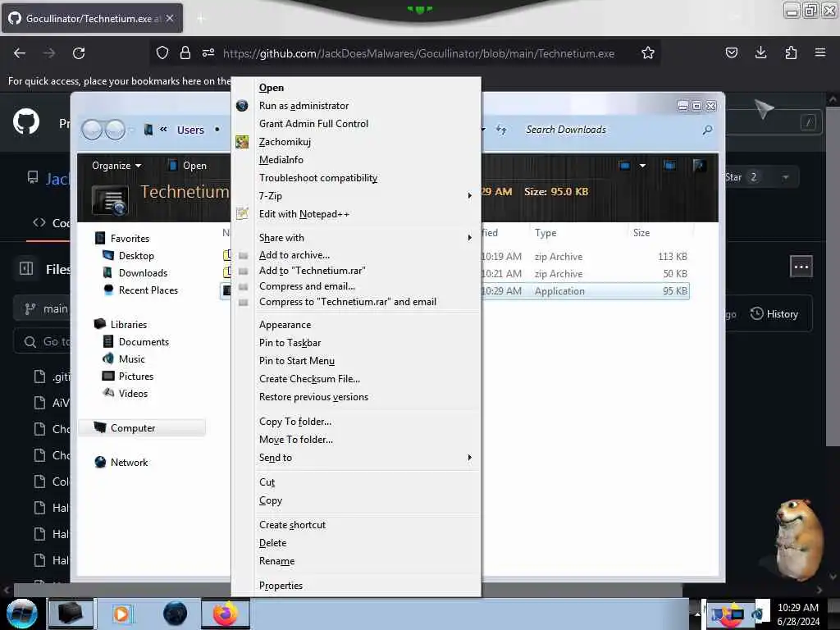Open the Firefox extensions icon
Viewport: 840px width, 630px height.
[791, 52]
